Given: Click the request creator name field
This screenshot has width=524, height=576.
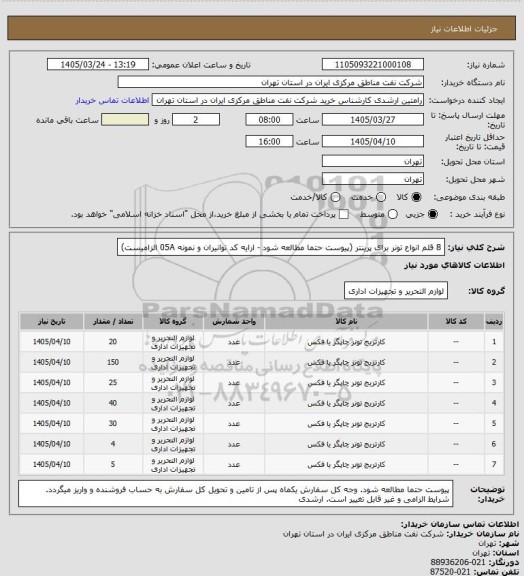Looking at the screenshot, I should [x=288, y=100].
